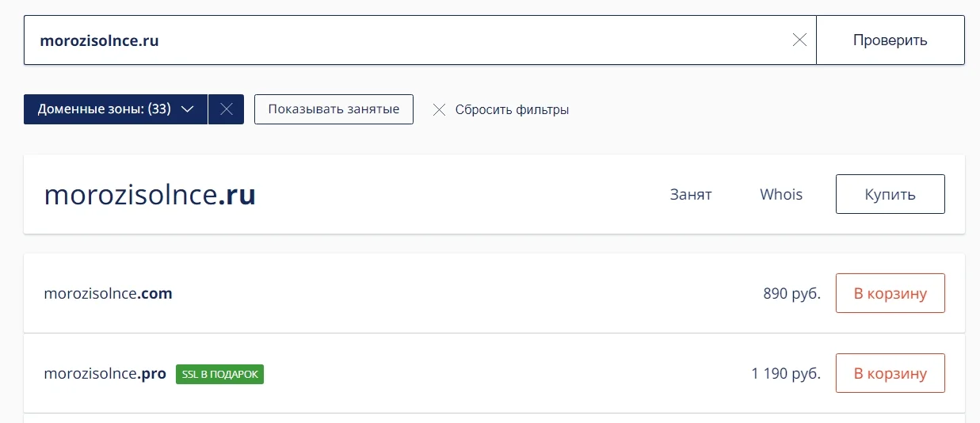Remove the domain zones filter with X icon
This screenshot has height=423, width=980.
pyautogui.click(x=226, y=109)
